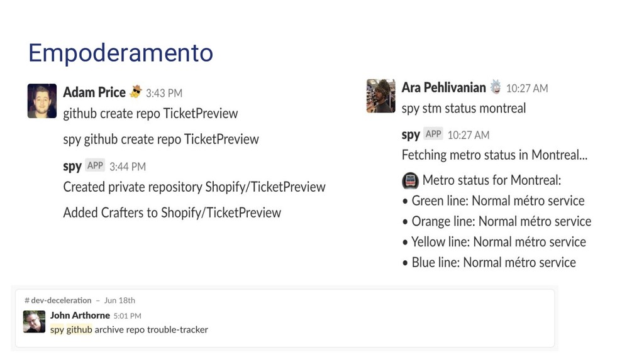Click the 5:01 PM message timestamp

click(127, 315)
